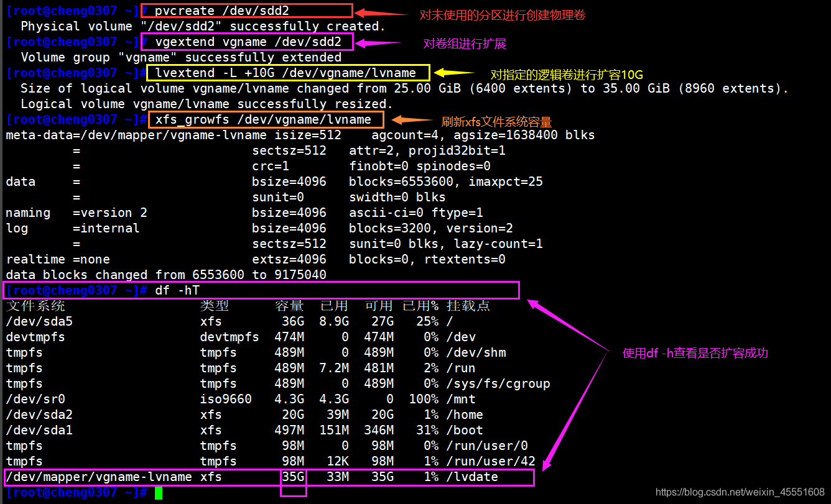Select the "attr=2, projid32bit=1" text

pos(427,150)
